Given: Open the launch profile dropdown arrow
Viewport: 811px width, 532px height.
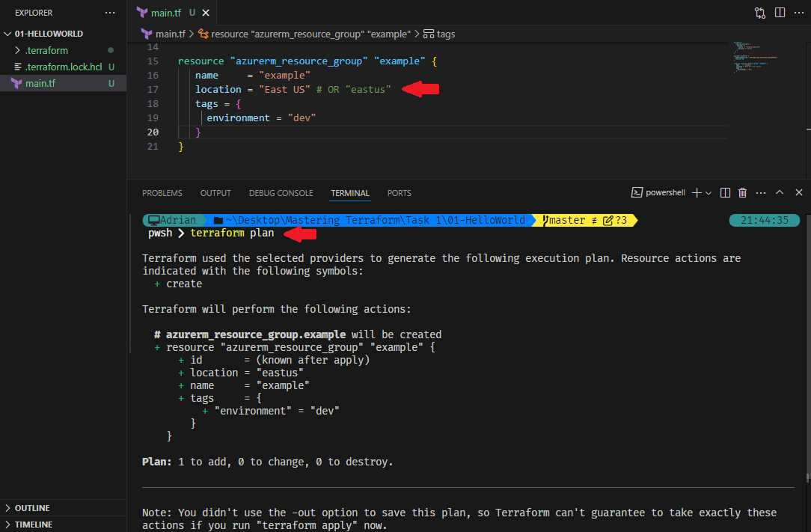Looking at the screenshot, I should 709,193.
